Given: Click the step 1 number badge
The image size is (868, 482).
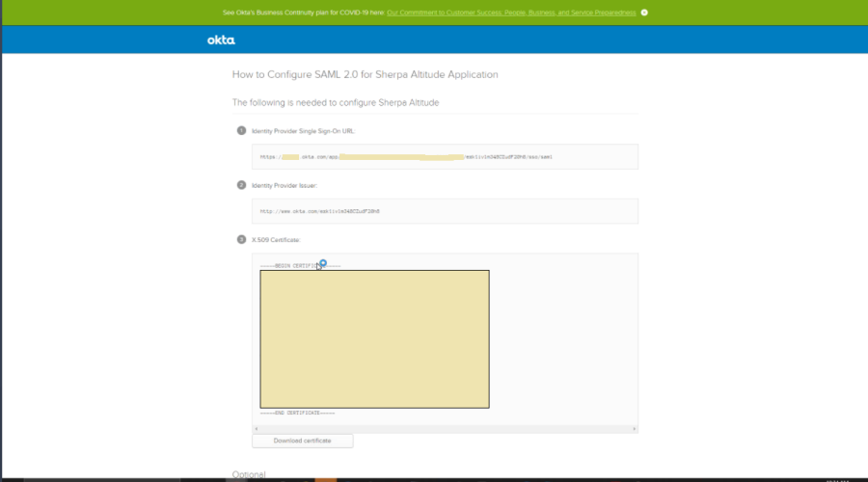Looking at the screenshot, I should 241,130.
